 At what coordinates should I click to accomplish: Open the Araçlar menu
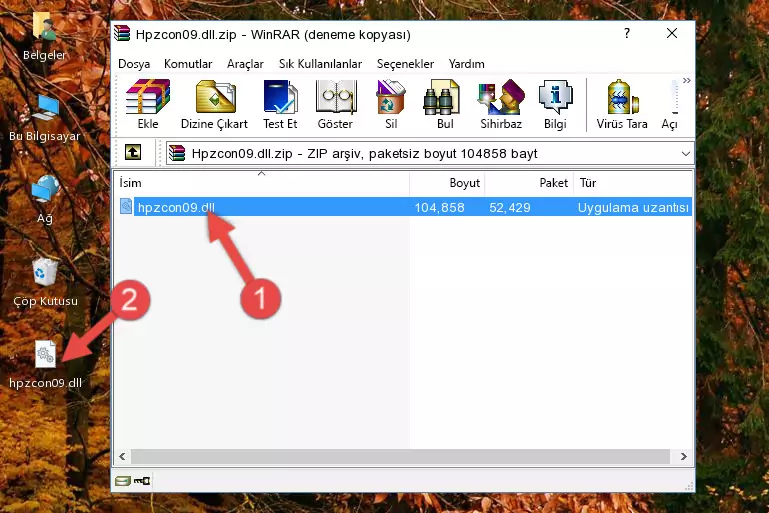[245, 64]
